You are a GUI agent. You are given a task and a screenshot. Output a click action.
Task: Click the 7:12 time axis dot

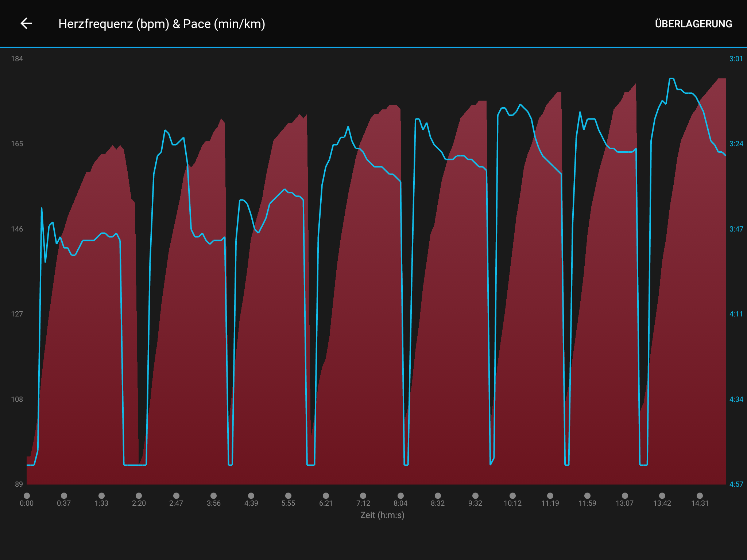pos(363,495)
